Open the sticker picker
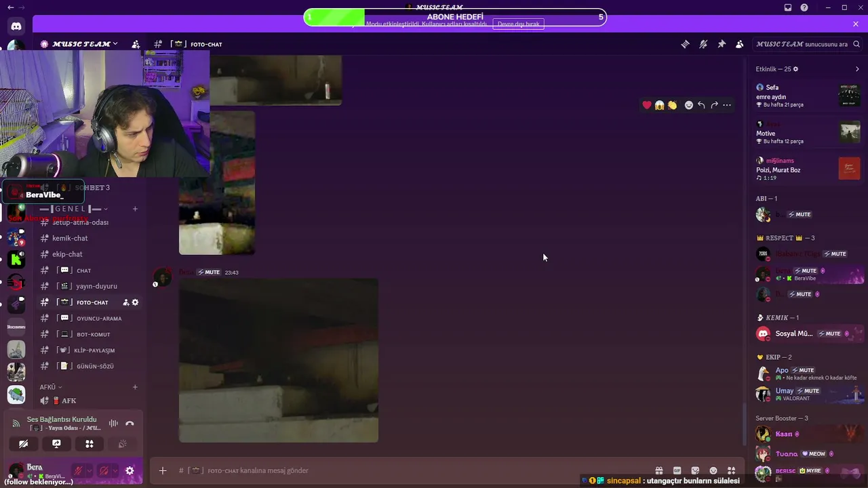This screenshot has height=488, width=868. [x=695, y=470]
